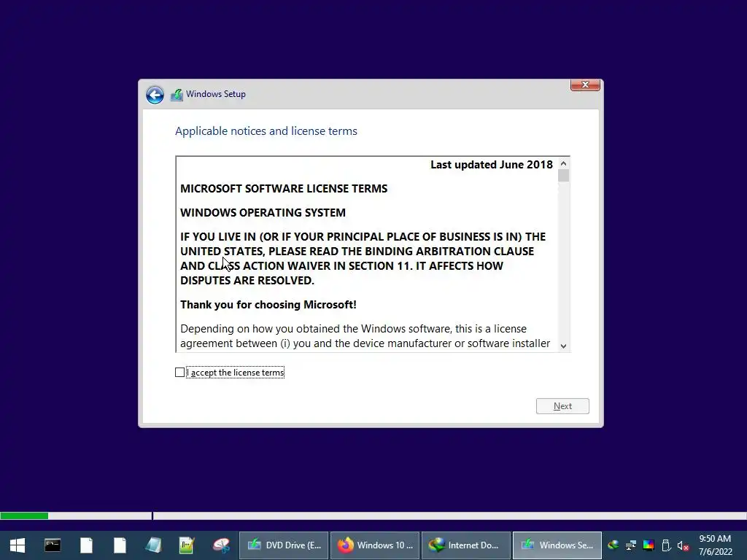Click the blank document icon beside the notepad icon
Screen dimensions: 747x560
(120, 545)
